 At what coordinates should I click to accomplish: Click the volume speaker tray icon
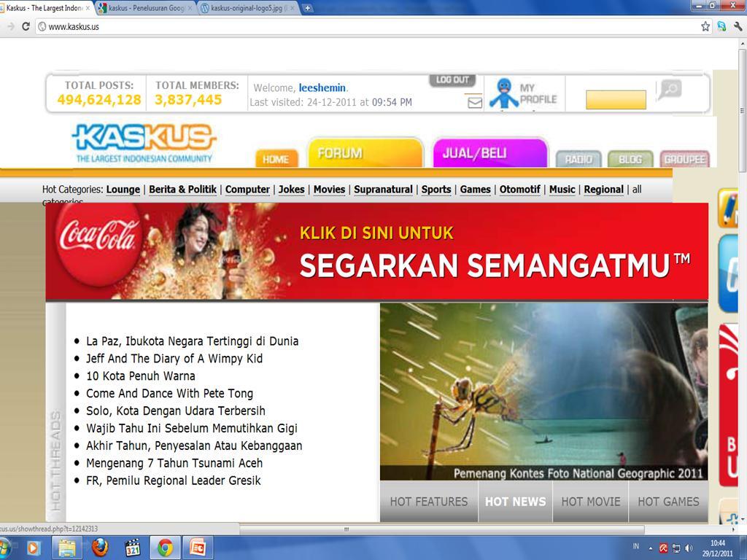pyautogui.click(x=689, y=548)
